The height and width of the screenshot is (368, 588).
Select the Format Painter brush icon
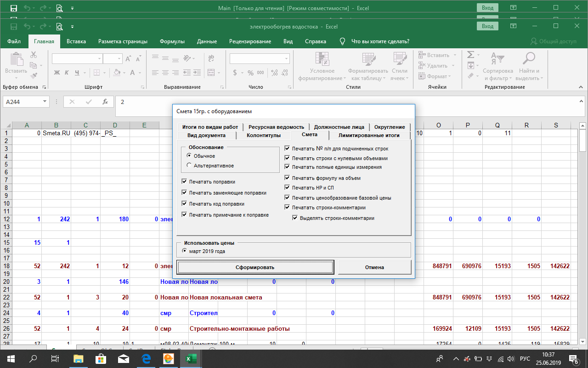click(x=34, y=76)
